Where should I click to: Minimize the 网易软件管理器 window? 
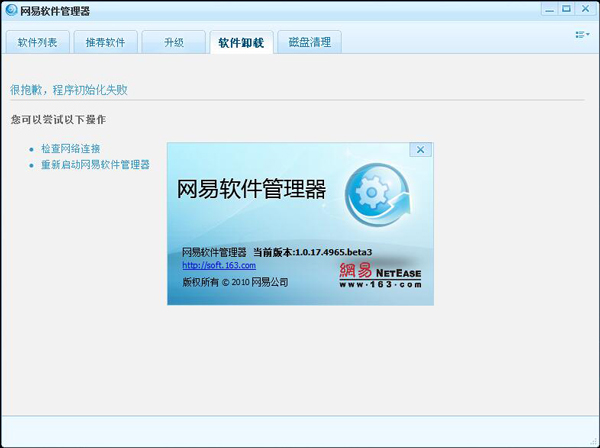(x=549, y=9)
